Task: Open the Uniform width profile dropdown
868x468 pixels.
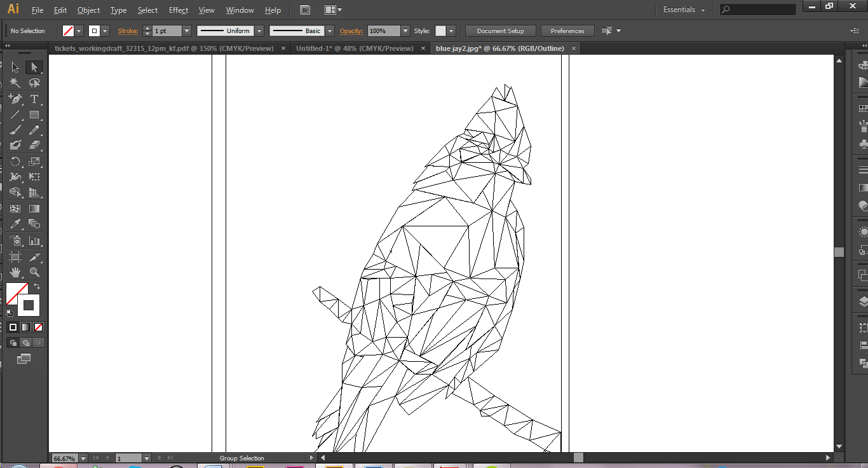Action: click(x=259, y=31)
